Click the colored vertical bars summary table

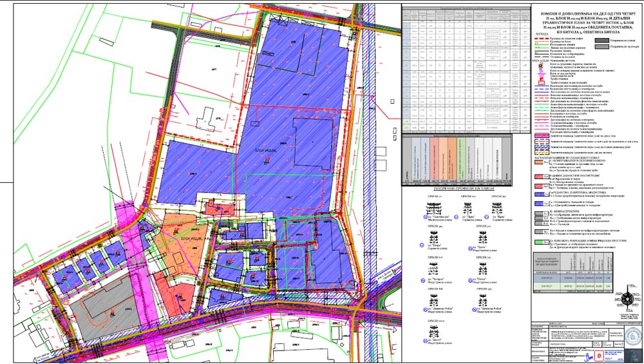pyautogui.click(x=456, y=157)
